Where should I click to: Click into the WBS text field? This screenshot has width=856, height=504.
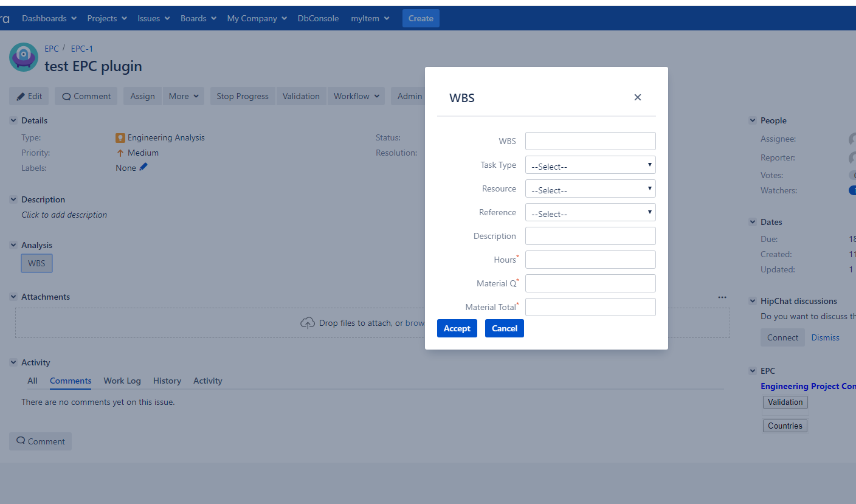[590, 141]
